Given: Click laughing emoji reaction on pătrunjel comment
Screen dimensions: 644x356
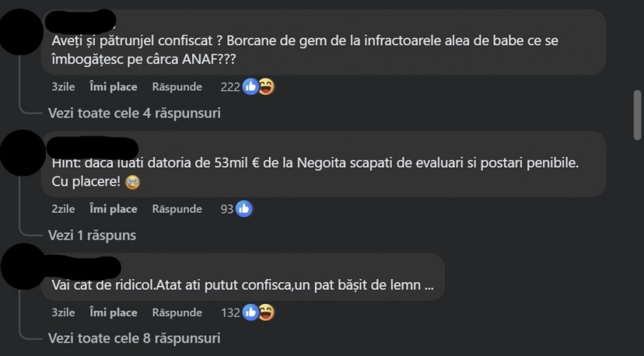Looking at the screenshot, I should [266, 87].
